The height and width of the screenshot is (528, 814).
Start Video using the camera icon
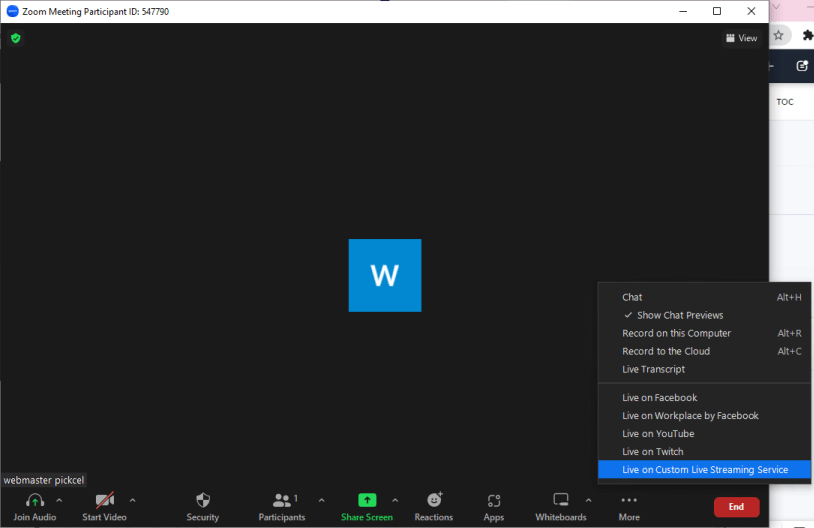click(104, 500)
